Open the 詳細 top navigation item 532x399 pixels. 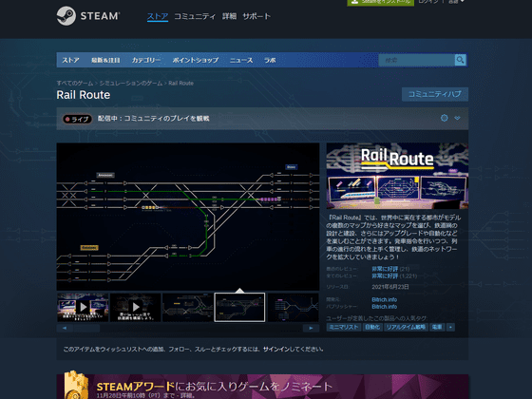[x=229, y=16]
